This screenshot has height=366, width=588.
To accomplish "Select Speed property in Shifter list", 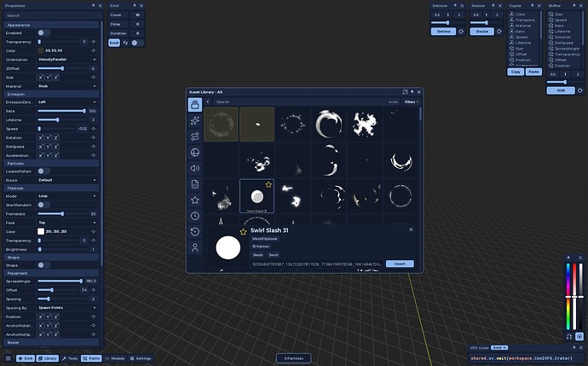I will point(563,20).
